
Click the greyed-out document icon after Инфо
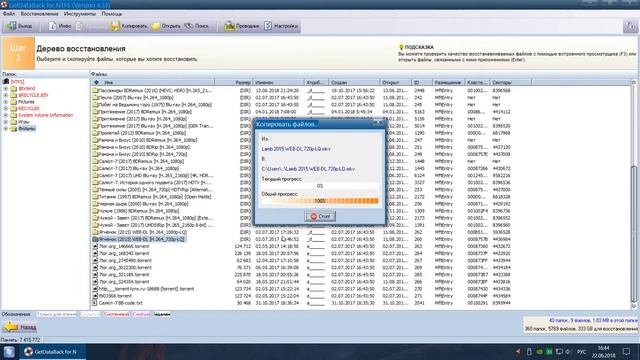[x=79, y=26]
